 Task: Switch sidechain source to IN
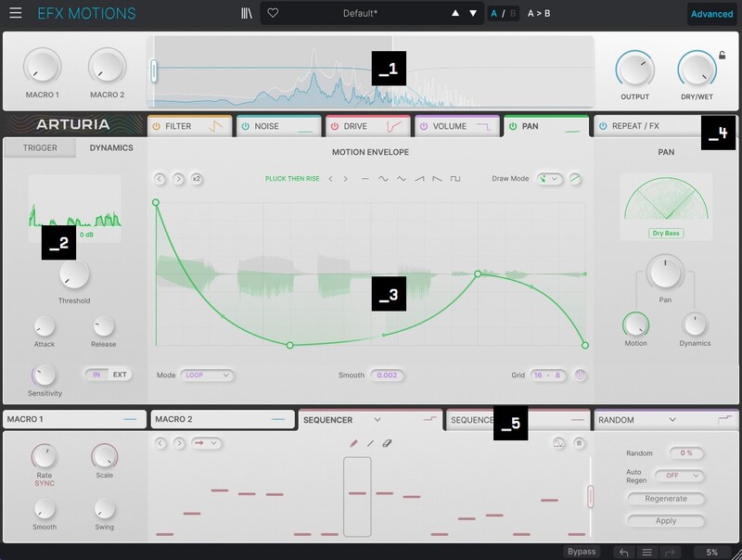[x=96, y=375]
